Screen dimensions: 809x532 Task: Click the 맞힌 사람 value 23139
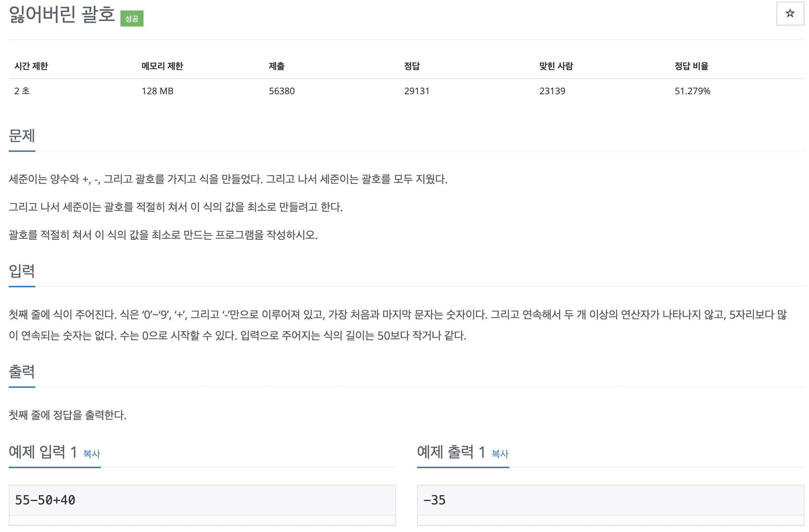tap(552, 91)
